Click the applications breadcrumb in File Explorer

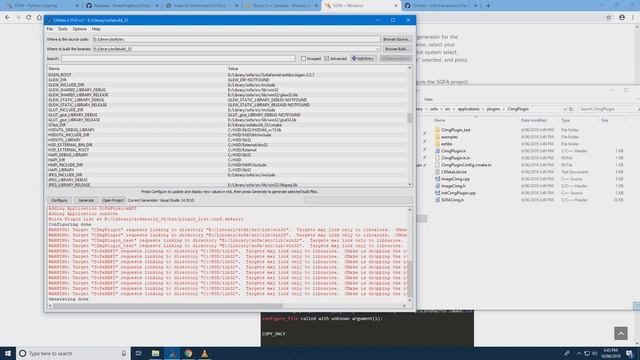pos(468,109)
